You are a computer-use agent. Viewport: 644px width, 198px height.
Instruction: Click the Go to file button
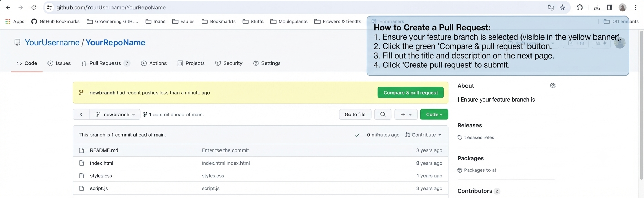click(x=355, y=114)
